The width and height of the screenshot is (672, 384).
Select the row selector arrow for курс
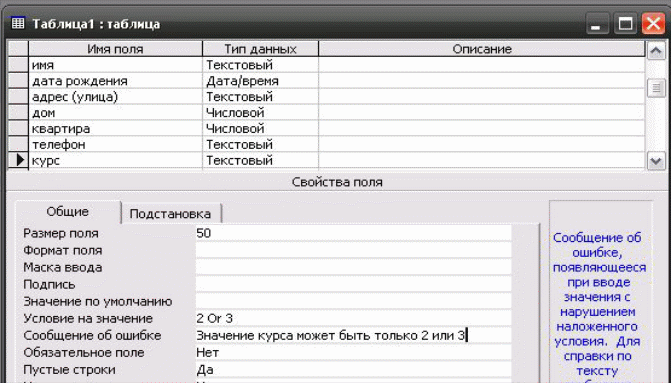click(x=19, y=160)
